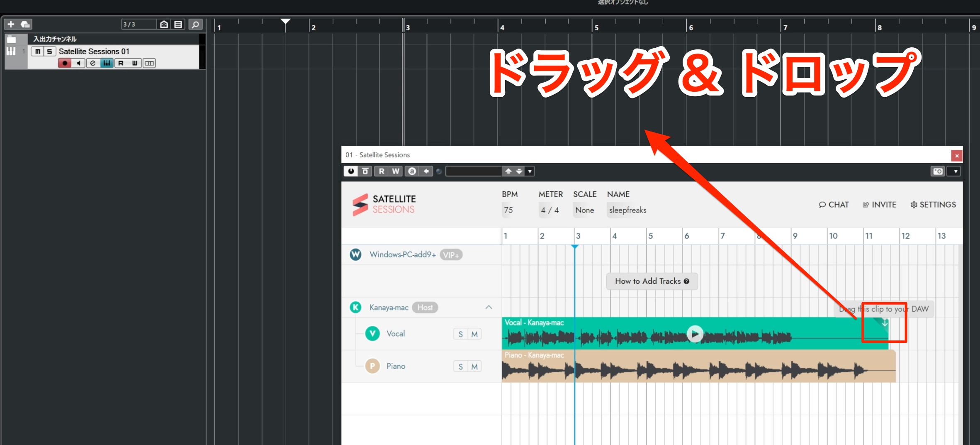Viewport: 980px width, 445px height.
Task: Click the plugin preset name field
Action: 474,171
